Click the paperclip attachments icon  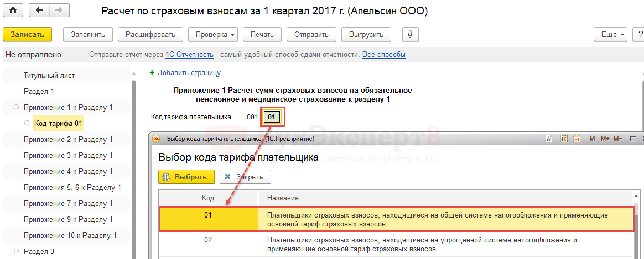pos(410,34)
